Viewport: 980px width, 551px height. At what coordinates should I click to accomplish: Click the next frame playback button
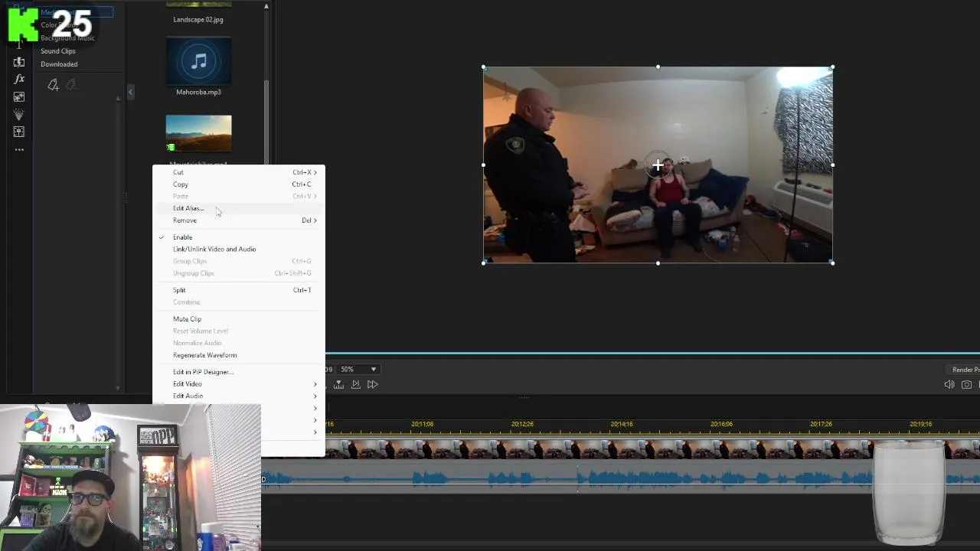point(355,384)
